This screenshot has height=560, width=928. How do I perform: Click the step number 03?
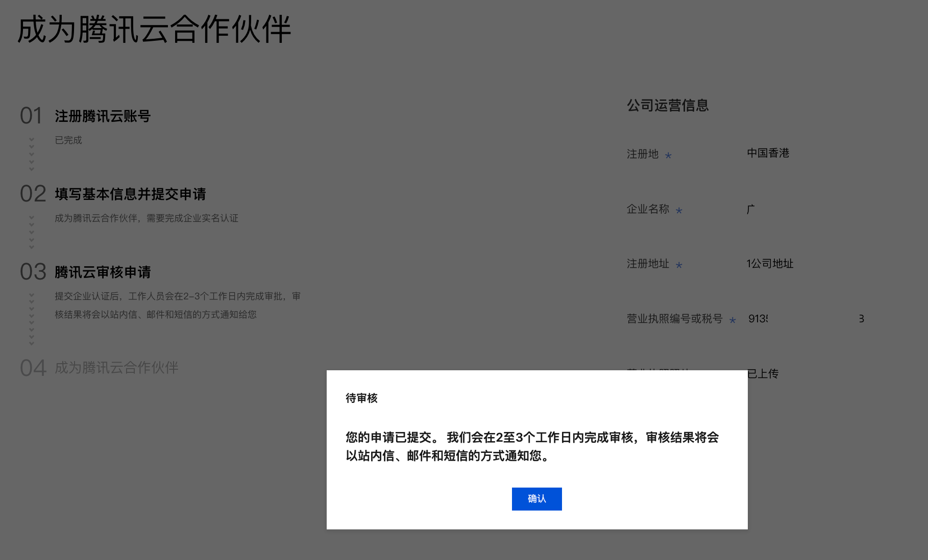(x=33, y=272)
